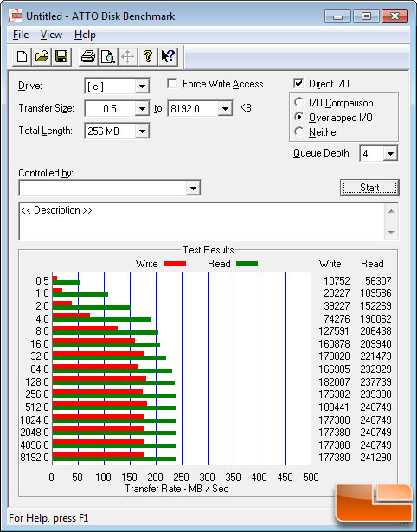Viewport: 417px width, 532px height.
Task: Enable Force Write Access checkbox
Action: [x=172, y=83]
